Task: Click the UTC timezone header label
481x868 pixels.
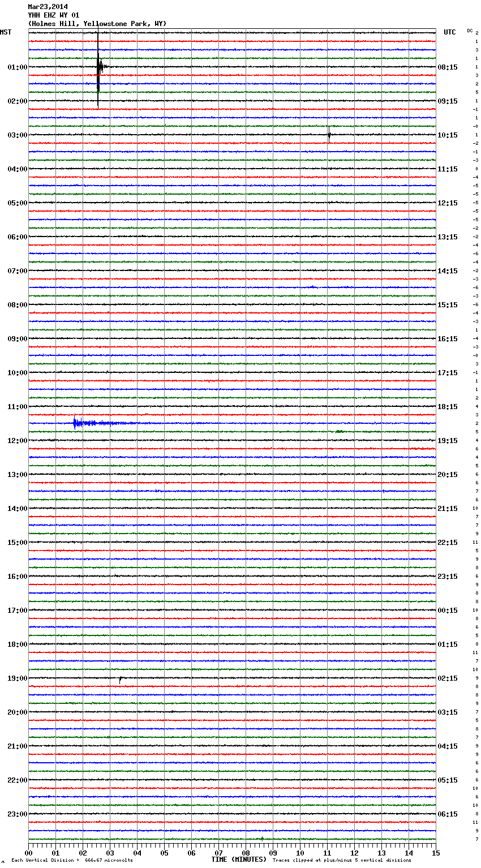Action: point(450,32)
